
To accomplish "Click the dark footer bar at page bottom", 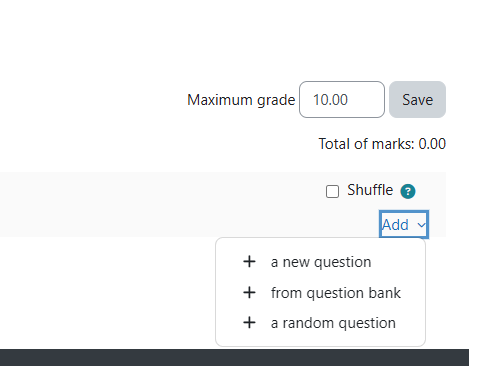I will [x=234, y=358].
